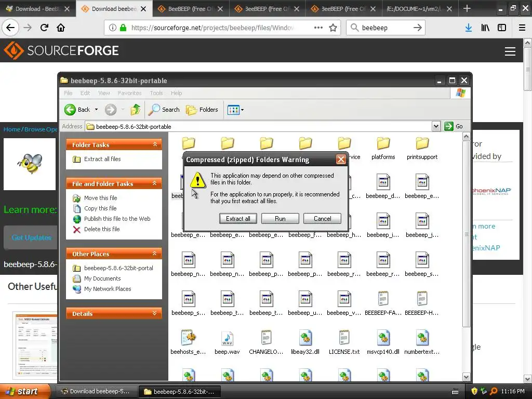The image size is (532, 399).
Task: Click Extract all files link
Action: point(102,159)
